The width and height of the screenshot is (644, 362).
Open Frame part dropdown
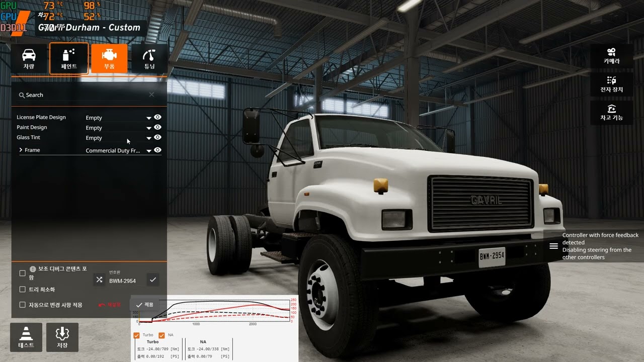[x=118, y=150]
